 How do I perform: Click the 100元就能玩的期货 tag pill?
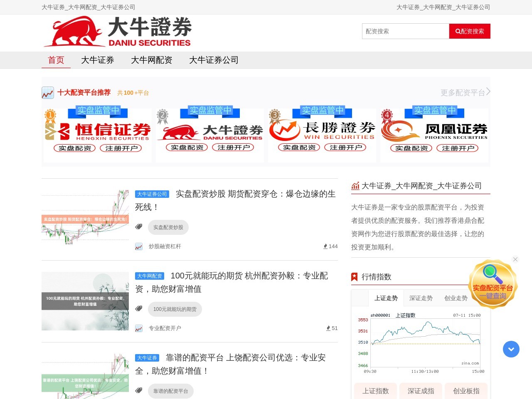coord(175,309)
